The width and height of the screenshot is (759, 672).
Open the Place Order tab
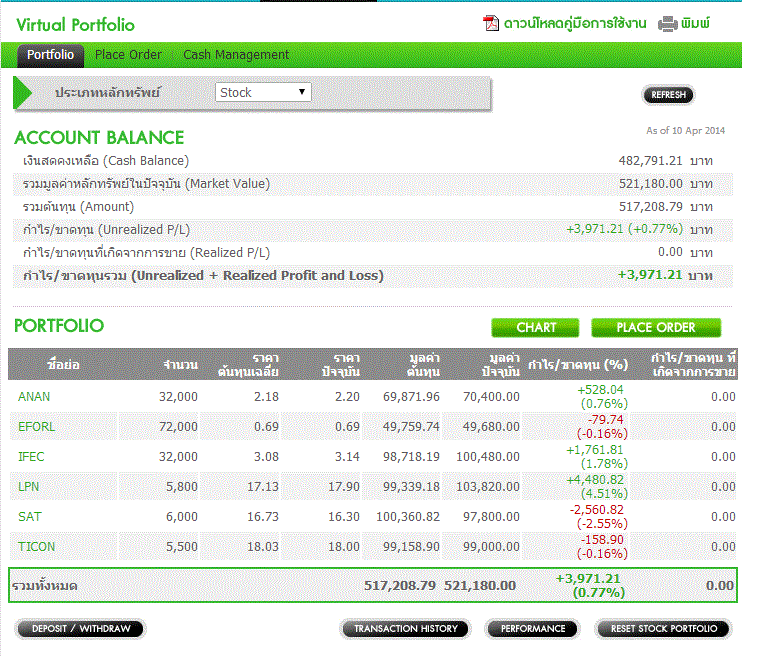[128, 55]
